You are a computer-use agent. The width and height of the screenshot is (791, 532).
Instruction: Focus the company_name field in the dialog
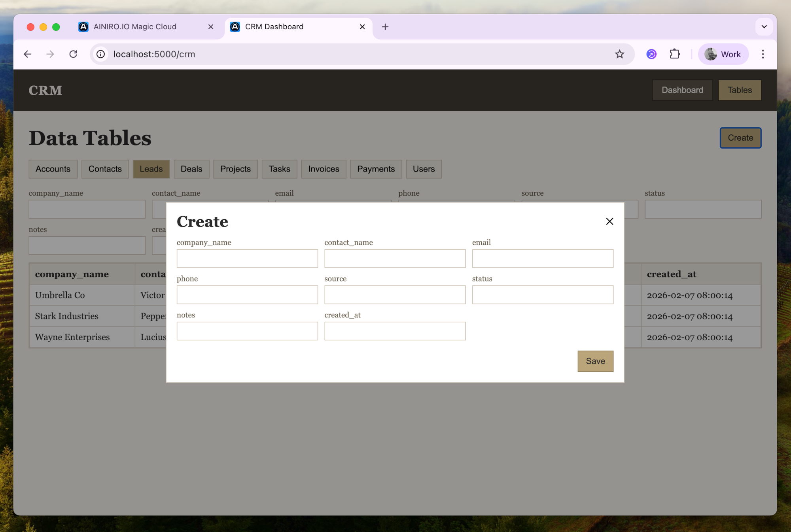[x=247, y=258]
